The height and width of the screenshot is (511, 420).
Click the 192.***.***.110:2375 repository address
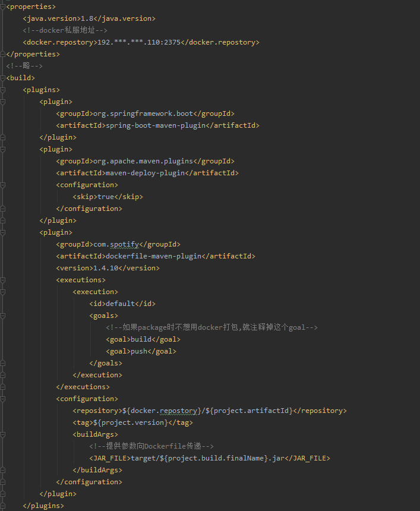tap(139, 42)
